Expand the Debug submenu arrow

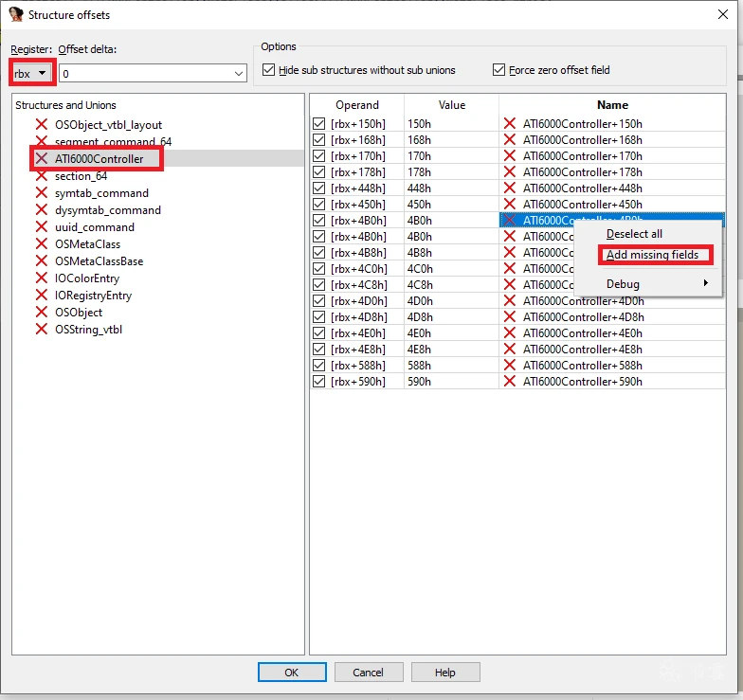705,283
